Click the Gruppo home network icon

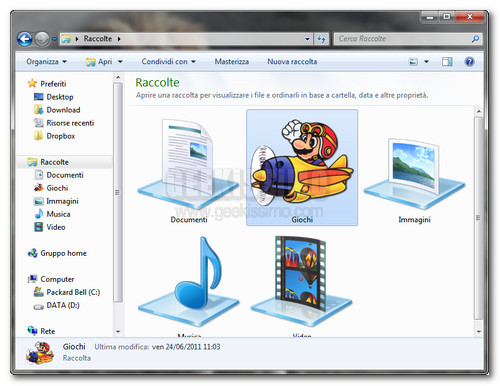point(32,253)
